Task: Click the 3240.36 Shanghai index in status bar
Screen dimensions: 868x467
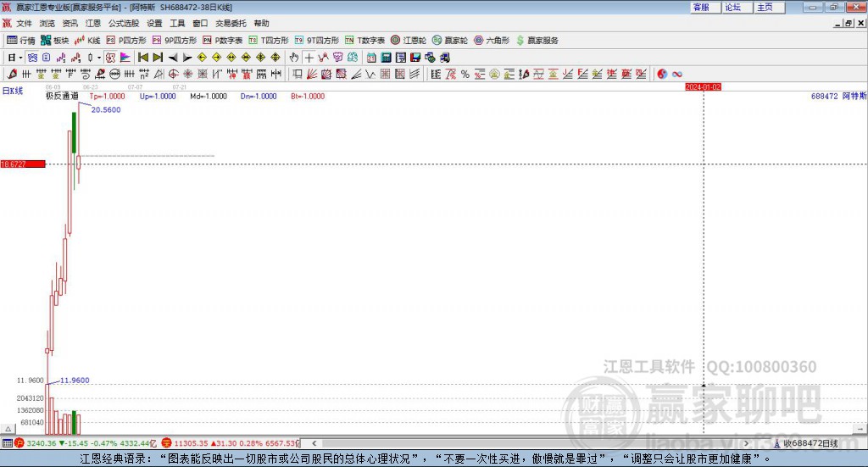Action: (42, 443)
